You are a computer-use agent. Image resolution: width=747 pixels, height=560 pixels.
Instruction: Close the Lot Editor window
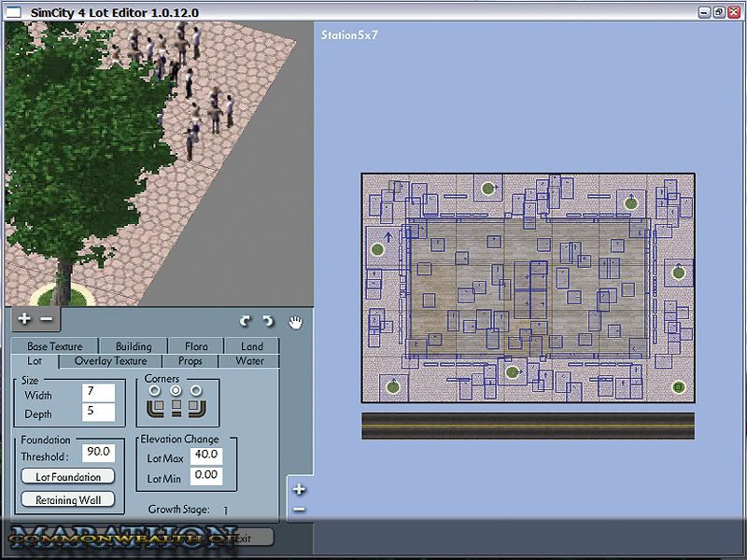(x=734, y=12)
